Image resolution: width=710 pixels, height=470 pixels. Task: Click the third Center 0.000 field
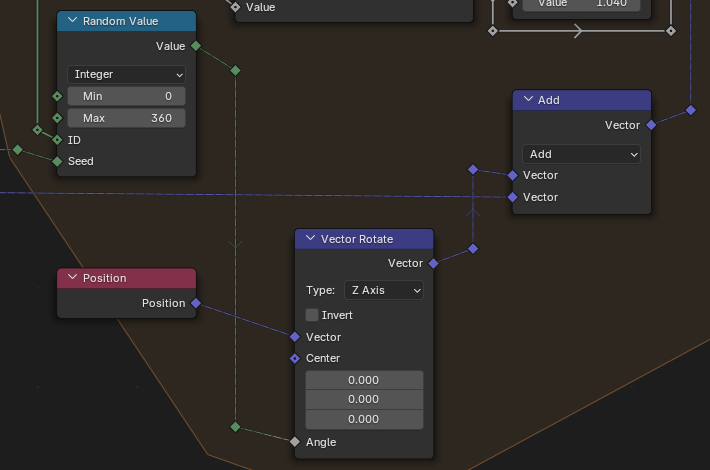point(365,419)
